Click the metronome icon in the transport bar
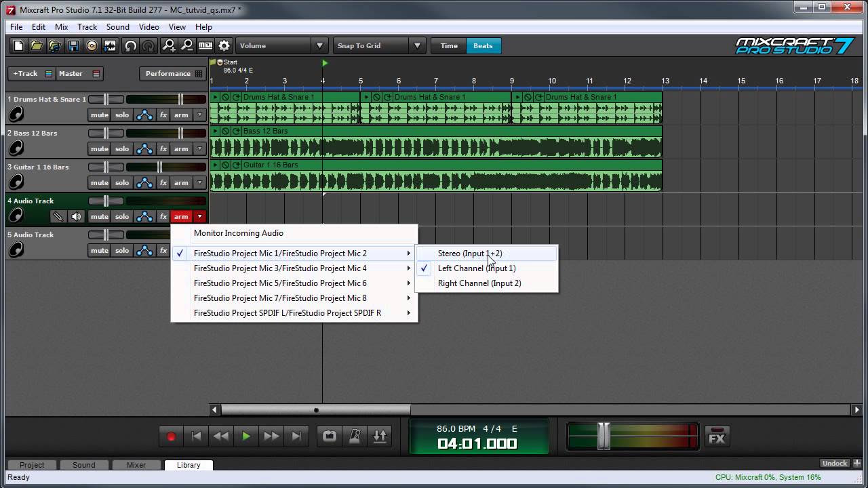This screenshot has width=868, height=488. pos(355,436)
